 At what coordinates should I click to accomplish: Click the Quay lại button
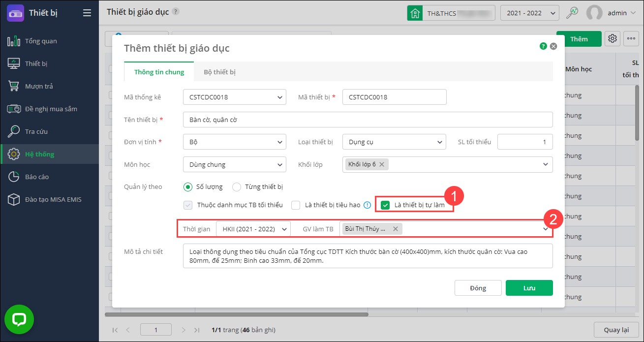(616, 330)
